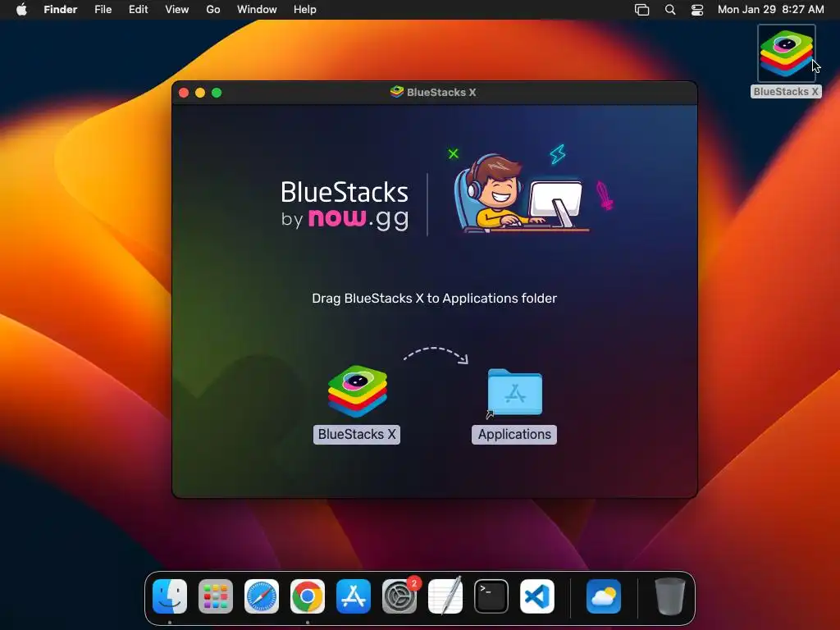
Task: Open the Window menu
Action: pyautogui.click(x=257, y=10)
